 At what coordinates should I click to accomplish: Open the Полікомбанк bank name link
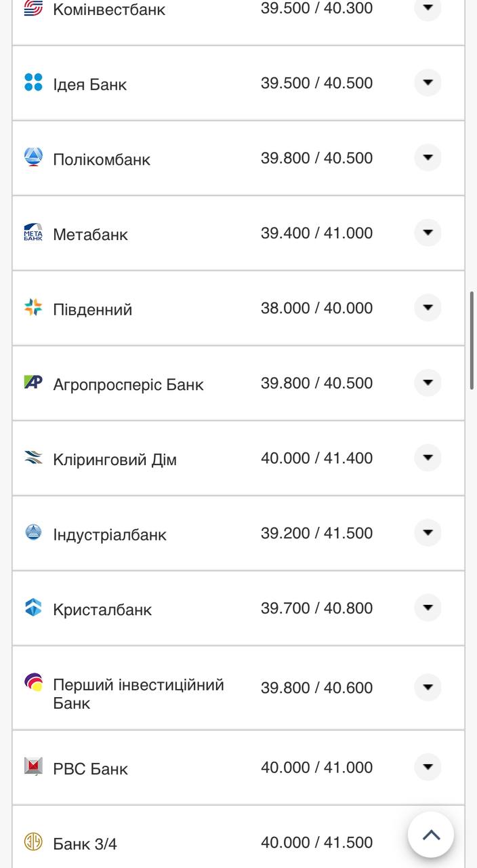tap(102, 159)
